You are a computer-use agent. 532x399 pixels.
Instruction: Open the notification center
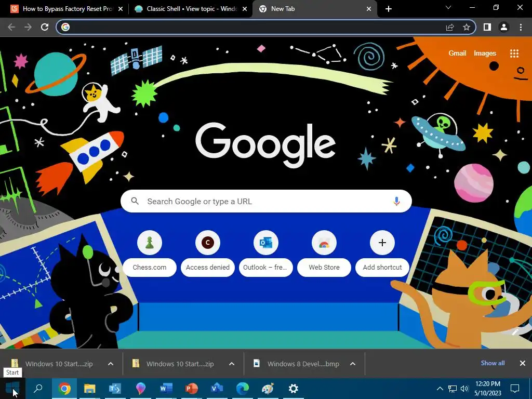[515, 389]
